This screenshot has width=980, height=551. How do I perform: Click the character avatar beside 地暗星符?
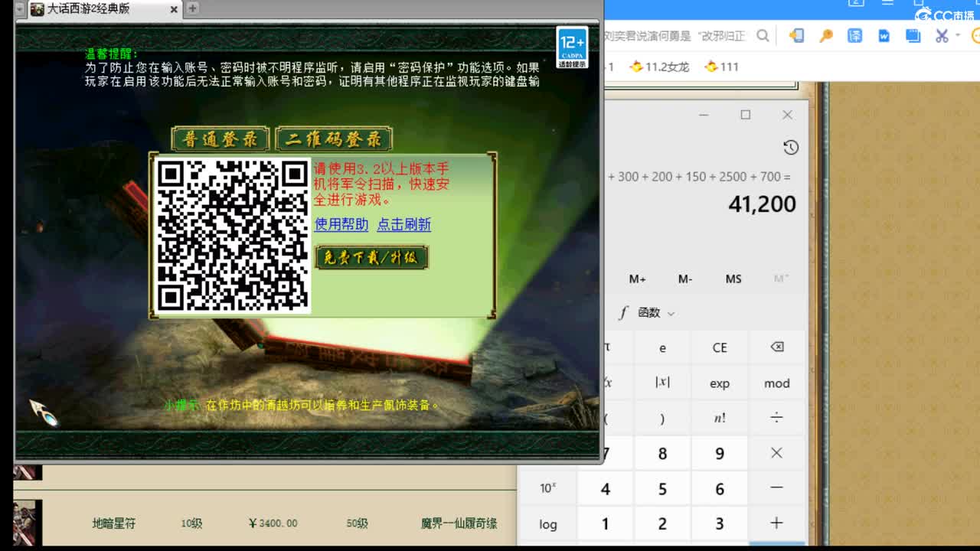pos(28,523)
